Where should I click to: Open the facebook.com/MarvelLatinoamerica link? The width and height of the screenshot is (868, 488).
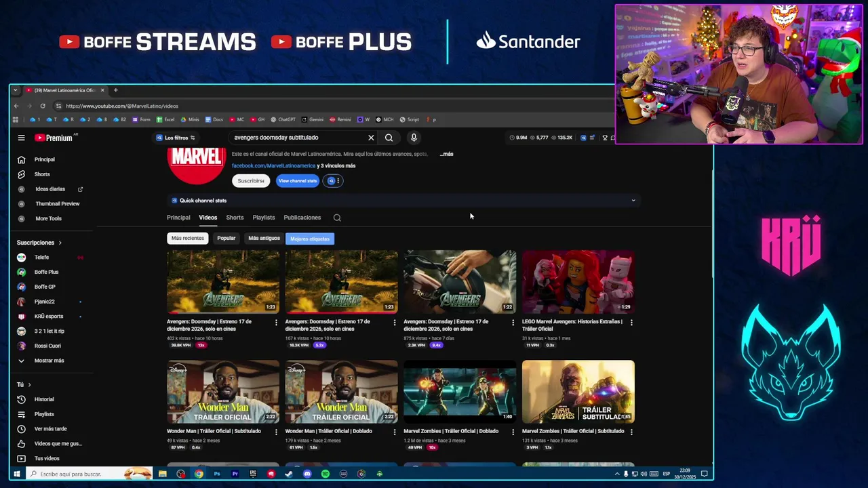[273, 166]
